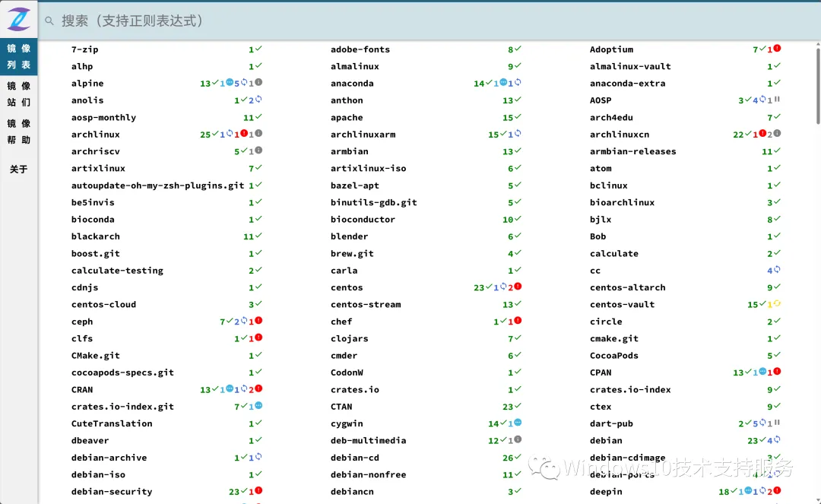Screen dimensions: 821x504
Task: Open the crates.io-index mirror link
Action: pos(630,389)
